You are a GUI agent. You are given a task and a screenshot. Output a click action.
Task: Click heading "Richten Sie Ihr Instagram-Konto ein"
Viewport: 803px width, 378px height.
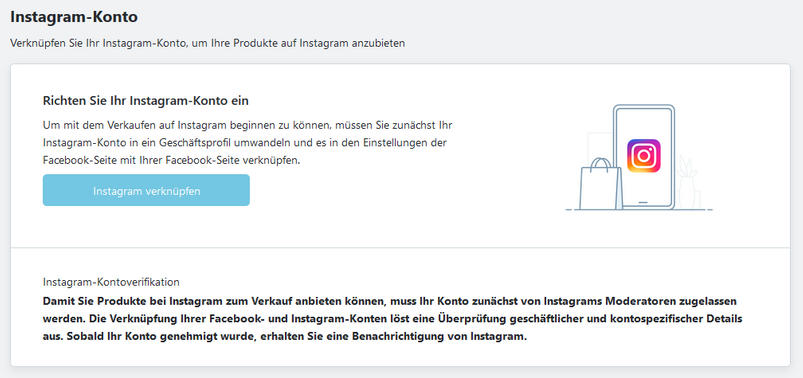click(x=145, y=101)
